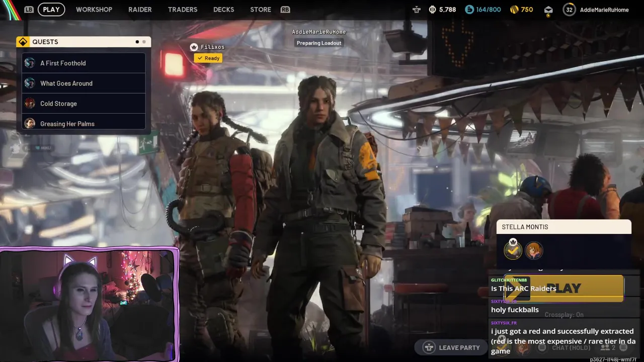Open the AddieMarieRuHome profile name

coord(604,10)
